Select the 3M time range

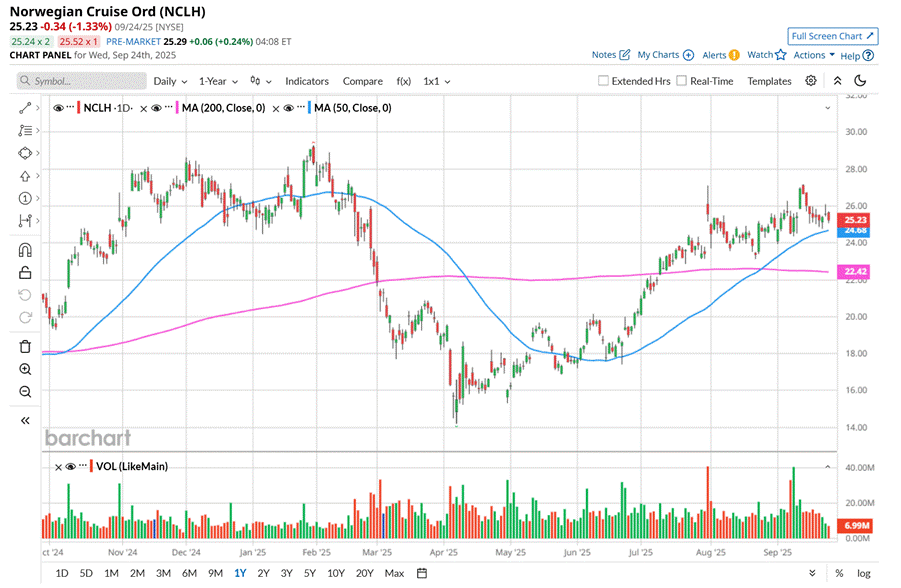(x=163, y=573)
